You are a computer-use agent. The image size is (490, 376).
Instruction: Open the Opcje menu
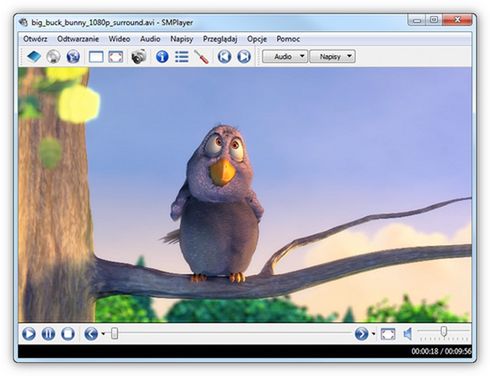[x=257, y=39]
